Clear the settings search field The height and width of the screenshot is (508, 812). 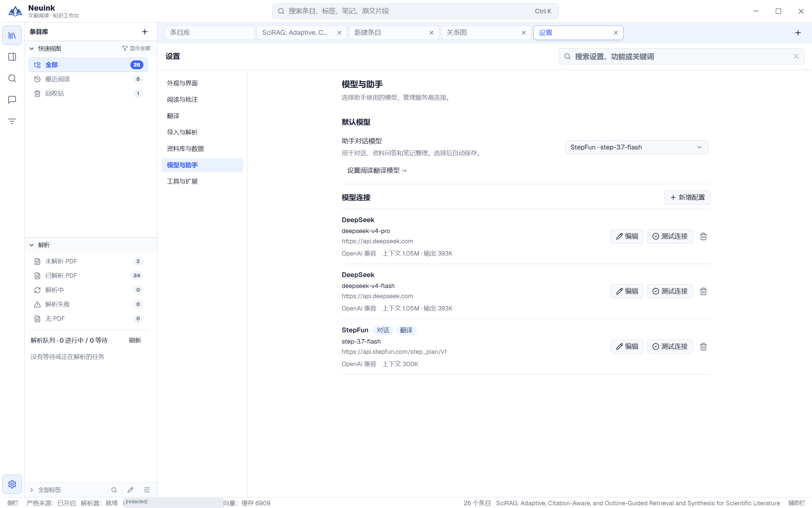(796, 57)
